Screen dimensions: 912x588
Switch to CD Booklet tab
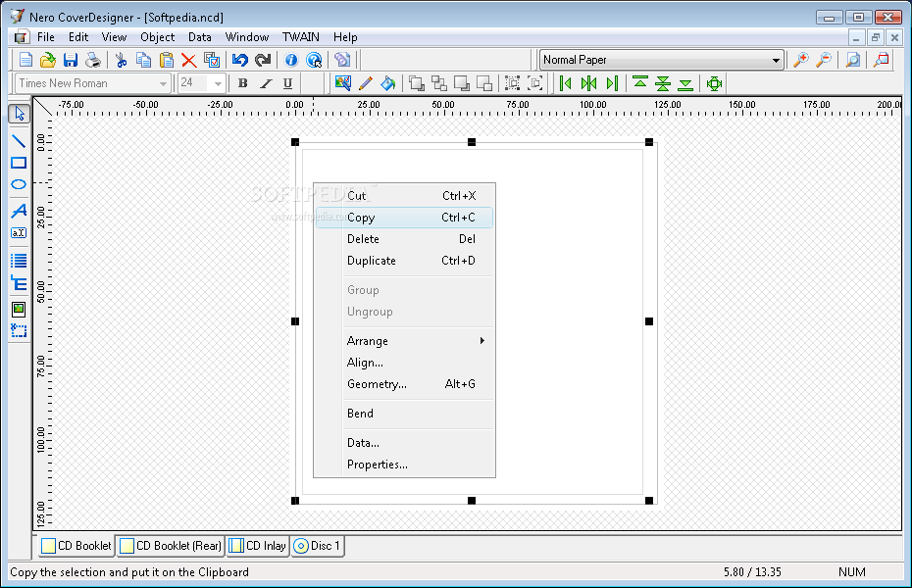[x=76, y=546]
